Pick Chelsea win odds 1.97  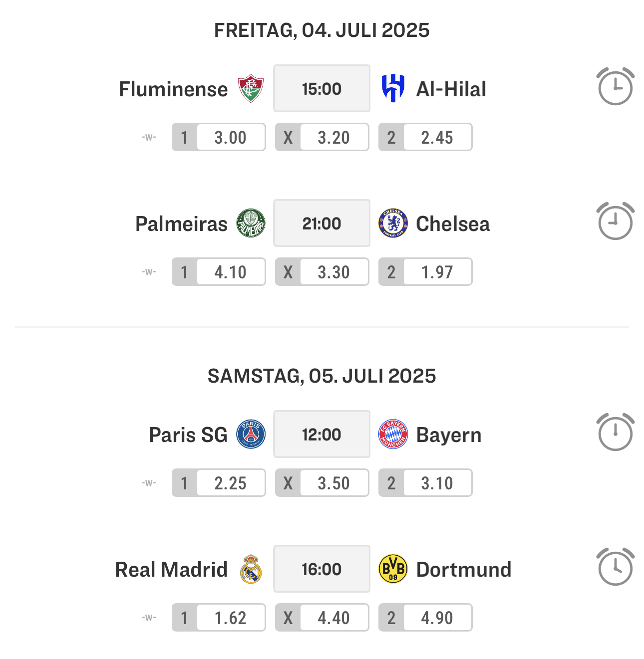click(x=425, y=272)
